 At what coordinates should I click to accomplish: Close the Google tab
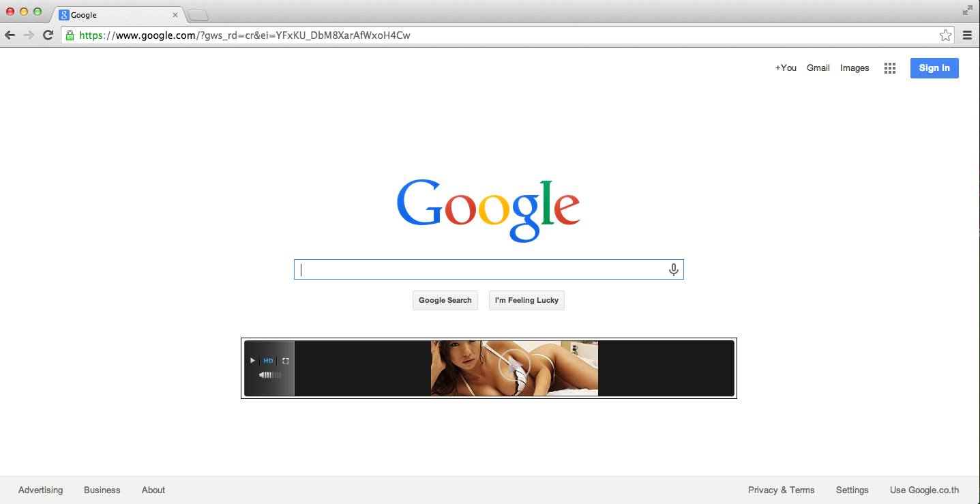point(175,15)
